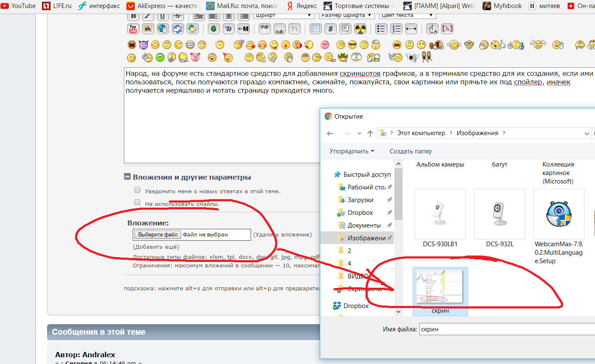Click the red bracket cursor icon
595x364 pixels.
(447, 29)
